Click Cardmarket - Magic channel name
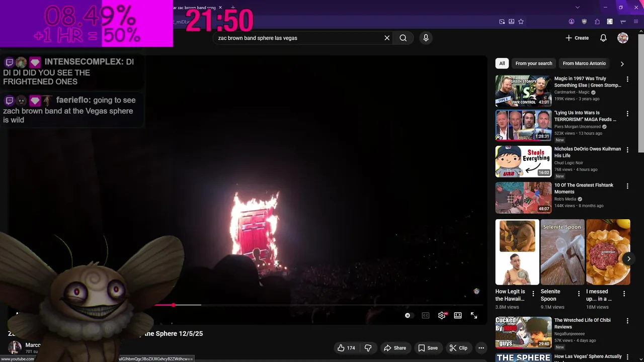The width and height of the screenshot is (644, 362). (x=573, y=93)
